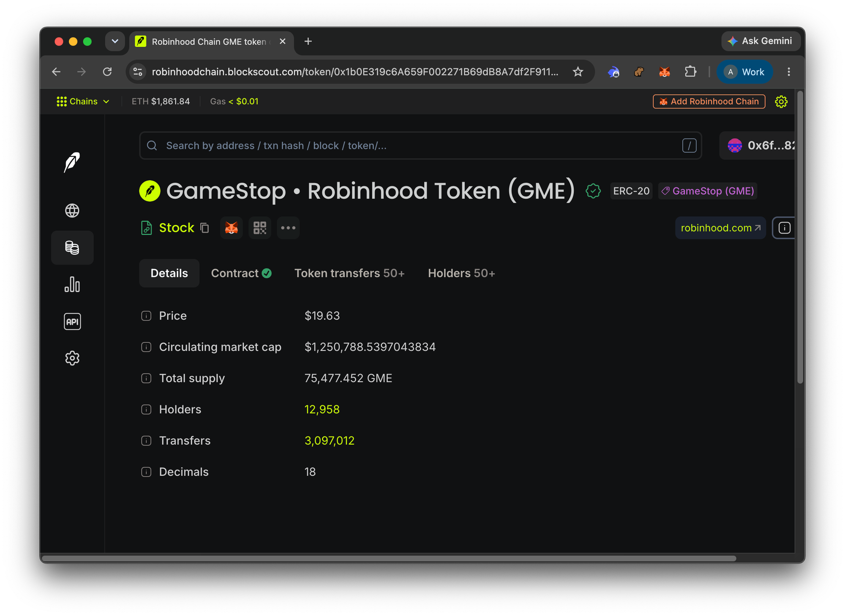Screen dimensions: 845x616
Task: Click the GameStop token round logo
Action: point(150,191)
